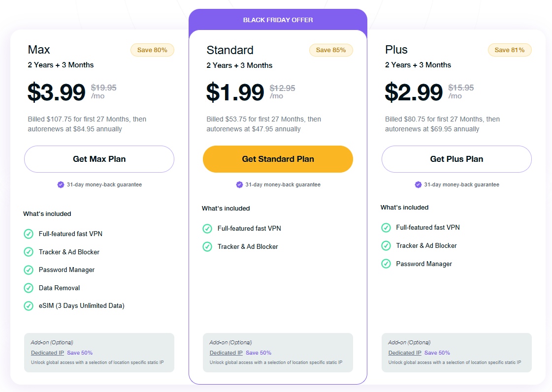Image resolution: width=552 pixels, height=392 pixels.
Task: Choose the Get Standard Plan button
Action: point(278,159)
